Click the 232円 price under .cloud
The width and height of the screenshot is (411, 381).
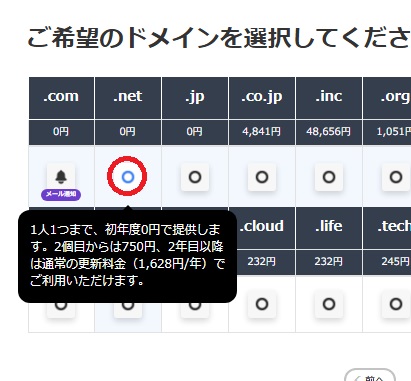(262, 262)
